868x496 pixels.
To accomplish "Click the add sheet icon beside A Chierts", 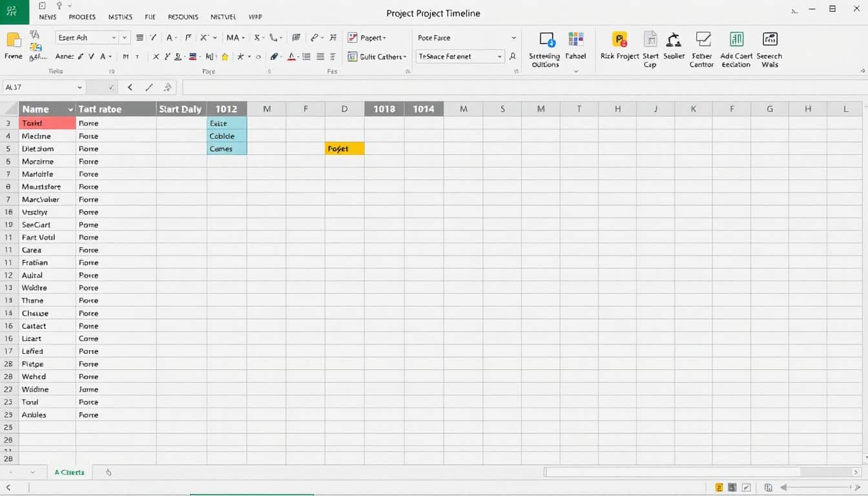I will pyautogui.click(x=108, y=472).
